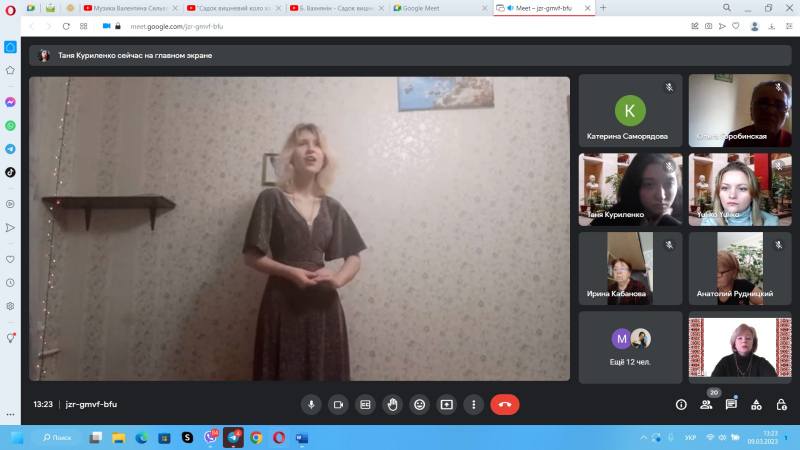The image size is (800, 450).
Task: Open settings gear in Opera sidebar
Action: coord(10,306)
